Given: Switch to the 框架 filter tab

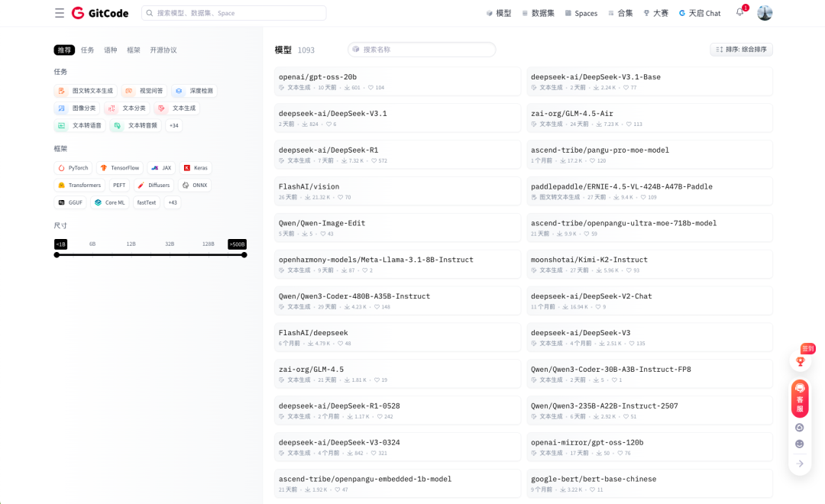Looking at the screenshot, I should point(134,50).
